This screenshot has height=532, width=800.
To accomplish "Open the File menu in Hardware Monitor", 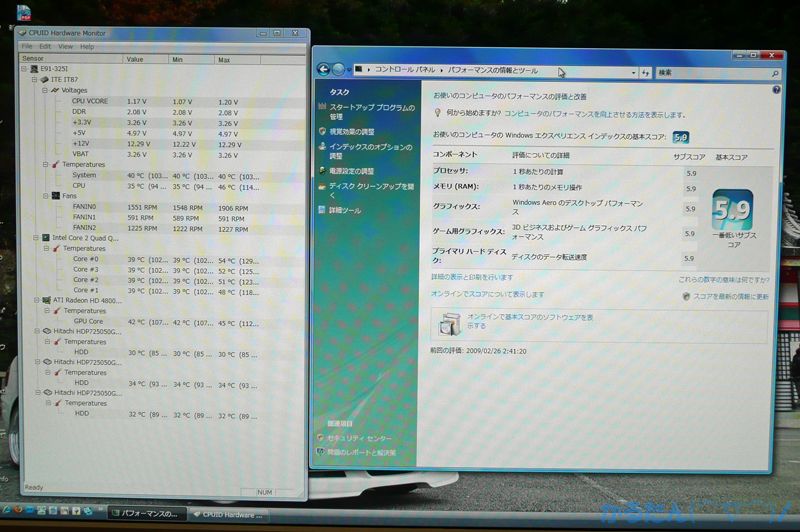I will coord(27,46).
